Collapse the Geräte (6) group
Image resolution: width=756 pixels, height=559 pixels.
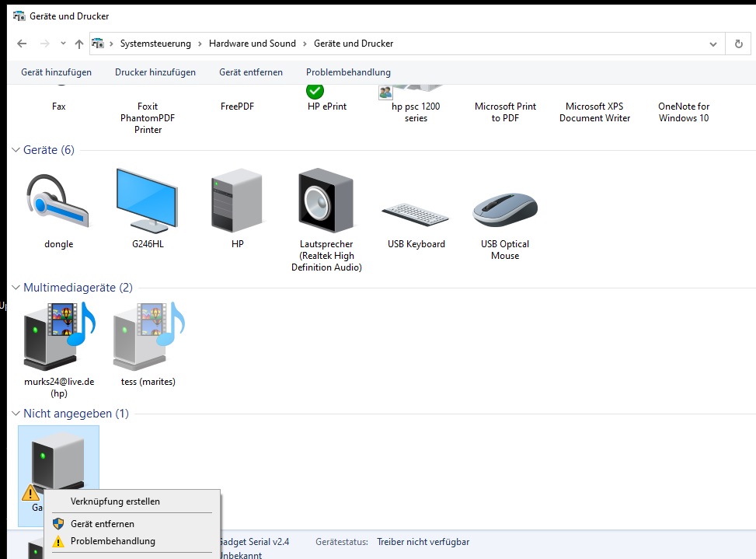coord(16,150)
